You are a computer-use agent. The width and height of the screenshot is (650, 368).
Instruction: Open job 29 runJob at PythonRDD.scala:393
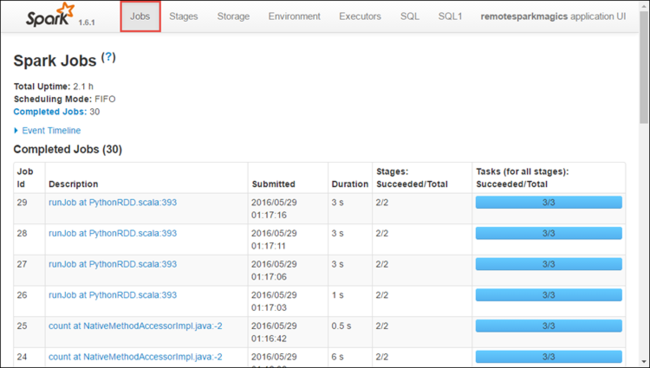pyautogui.click(x=113, y=203)
